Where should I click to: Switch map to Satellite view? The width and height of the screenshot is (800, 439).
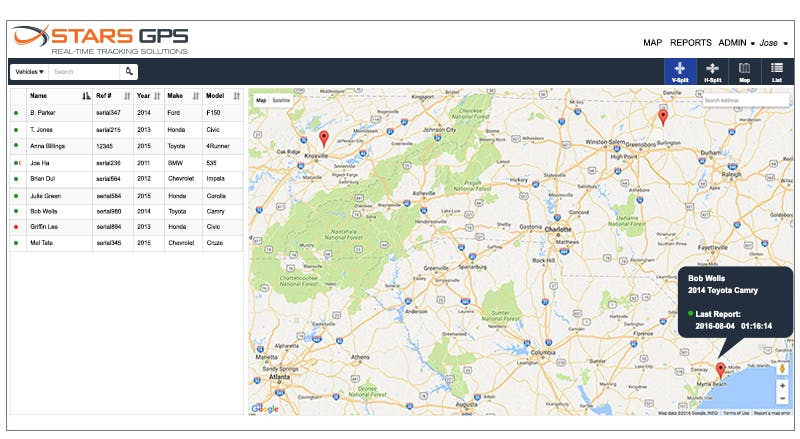281,101
